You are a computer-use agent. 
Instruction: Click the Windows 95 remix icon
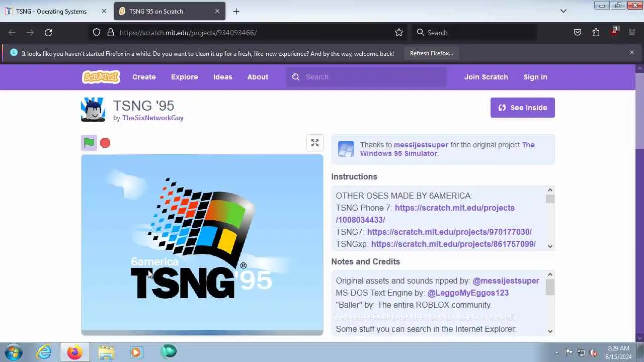coord(346,149)
